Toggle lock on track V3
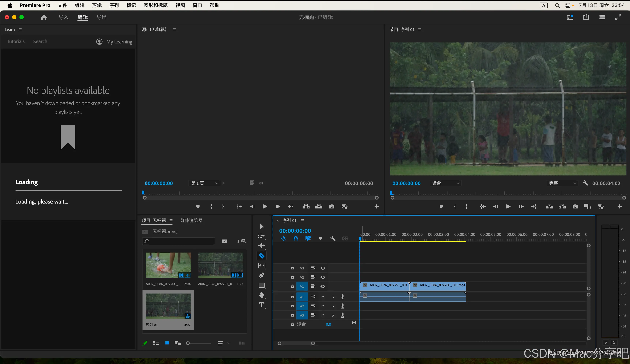Viewport: 630px width, 364px height. [293, 268]
